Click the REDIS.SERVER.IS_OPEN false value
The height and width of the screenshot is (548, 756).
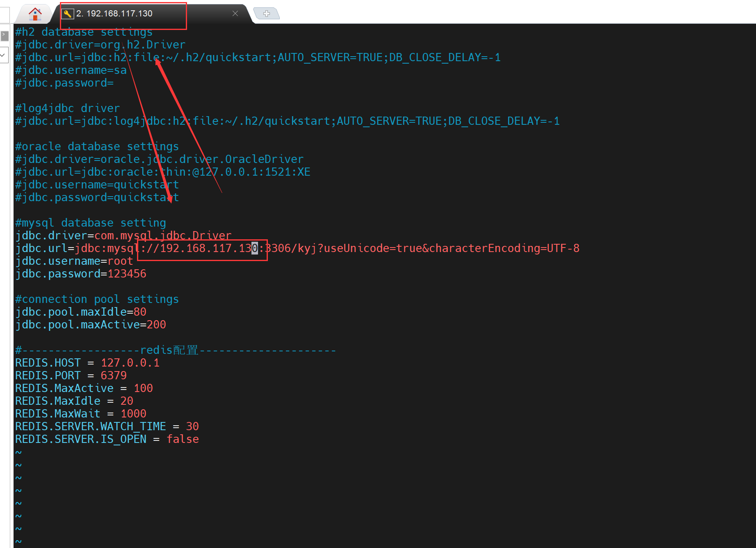point(183,439)
